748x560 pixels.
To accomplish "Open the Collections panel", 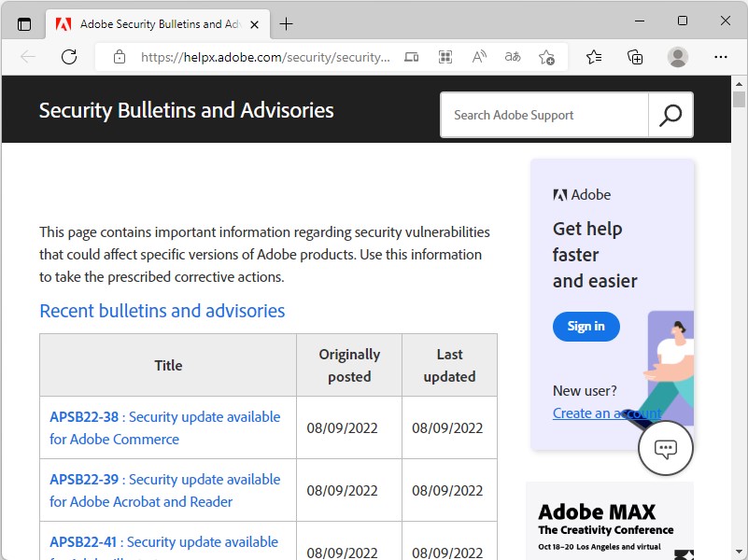I will 635,57.
